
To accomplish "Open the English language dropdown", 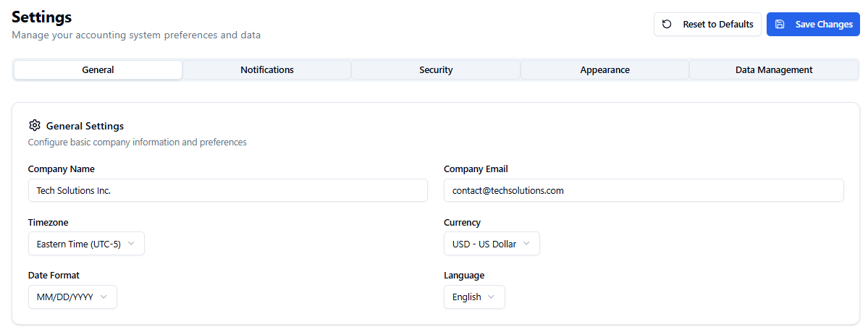I will (474, 297).
